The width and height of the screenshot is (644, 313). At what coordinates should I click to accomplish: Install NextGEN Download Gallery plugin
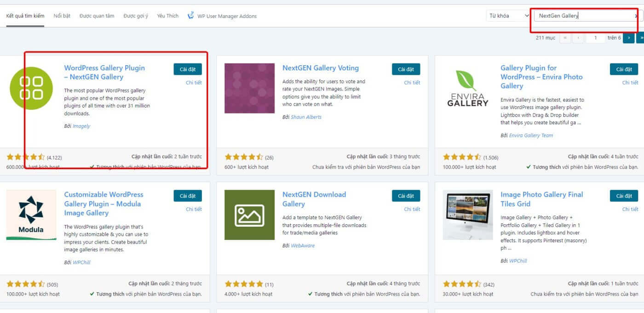(406, 196)
